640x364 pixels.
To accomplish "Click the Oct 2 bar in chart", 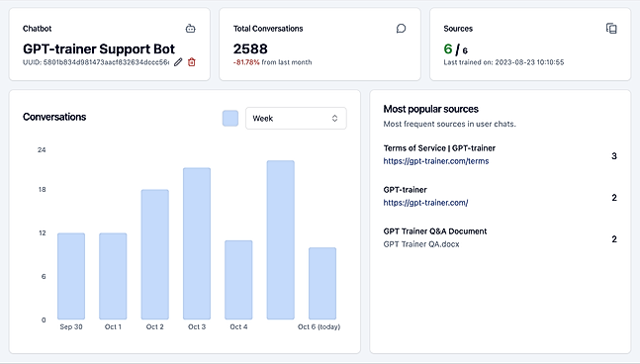I will [x=155, y=254].
